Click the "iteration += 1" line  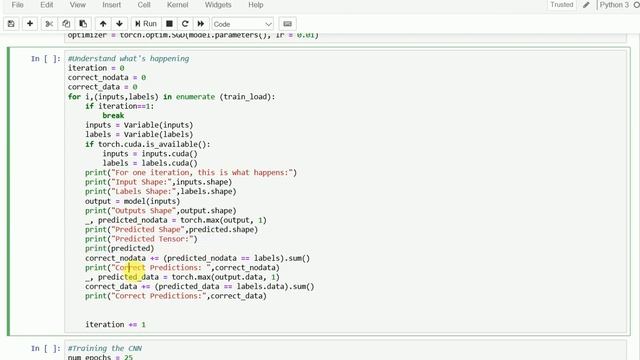[116, 324]
